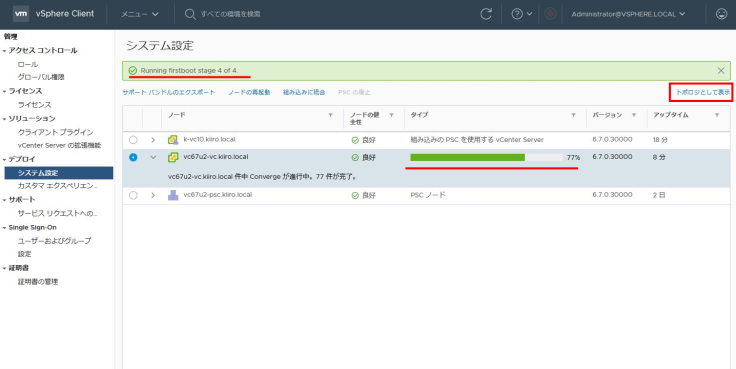Open the help question mark icon
736x369 pixels.
click(517, 14)
